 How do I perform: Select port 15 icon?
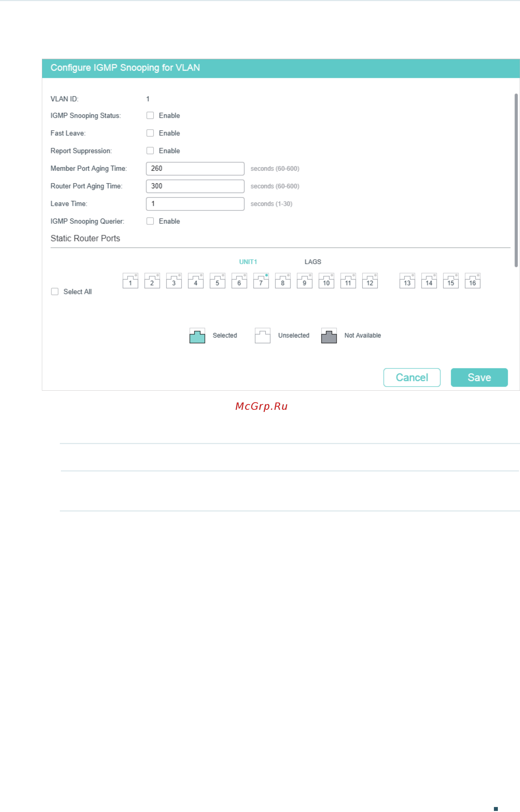click(451, 281)
